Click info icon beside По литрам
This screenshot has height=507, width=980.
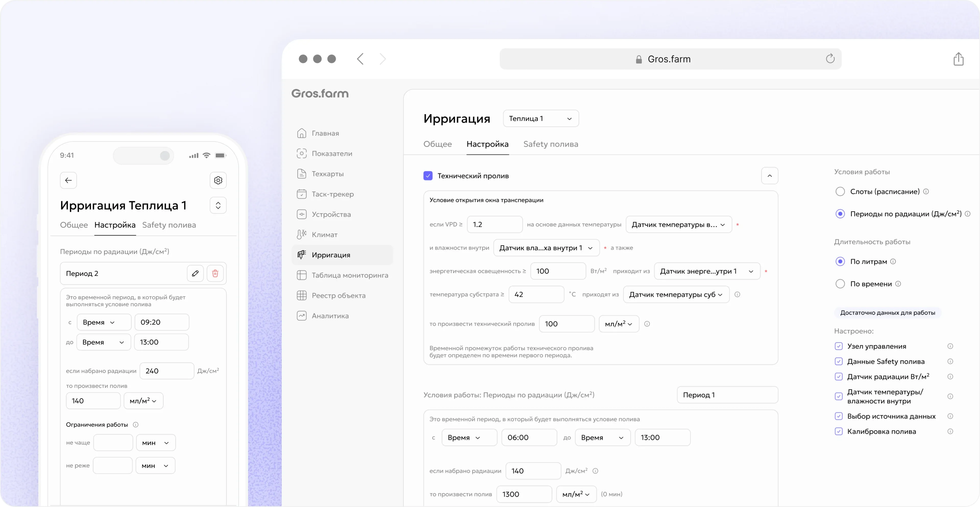(x=893, y=261)
